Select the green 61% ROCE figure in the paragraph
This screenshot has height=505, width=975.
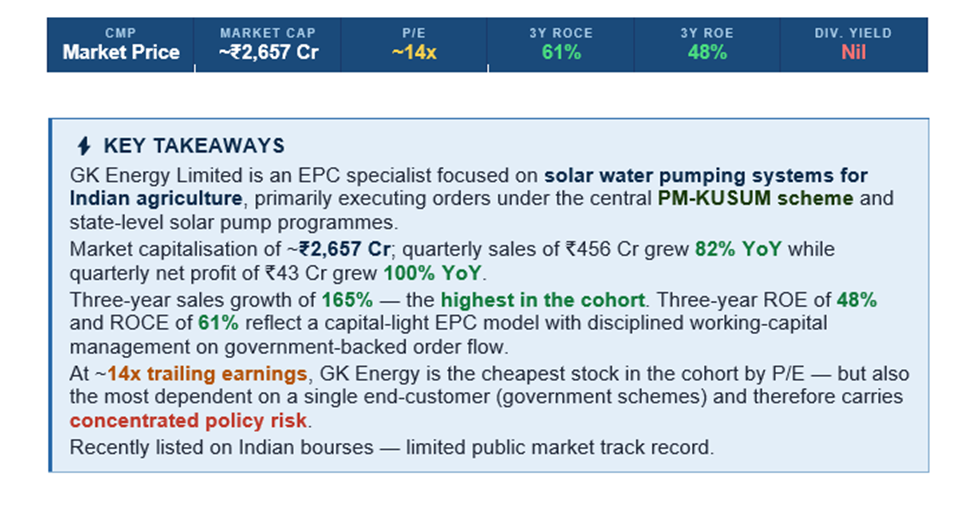point(196,323)
